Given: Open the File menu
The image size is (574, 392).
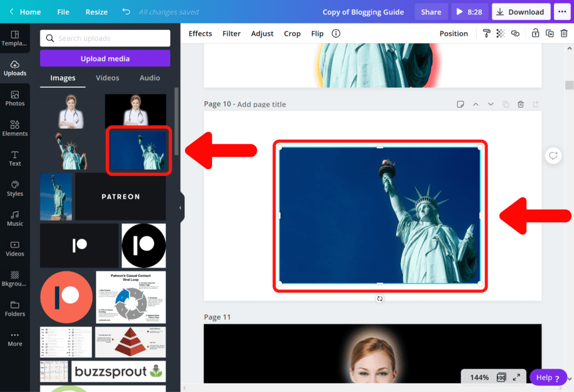Looking at the screenshot, I should 63,12.
